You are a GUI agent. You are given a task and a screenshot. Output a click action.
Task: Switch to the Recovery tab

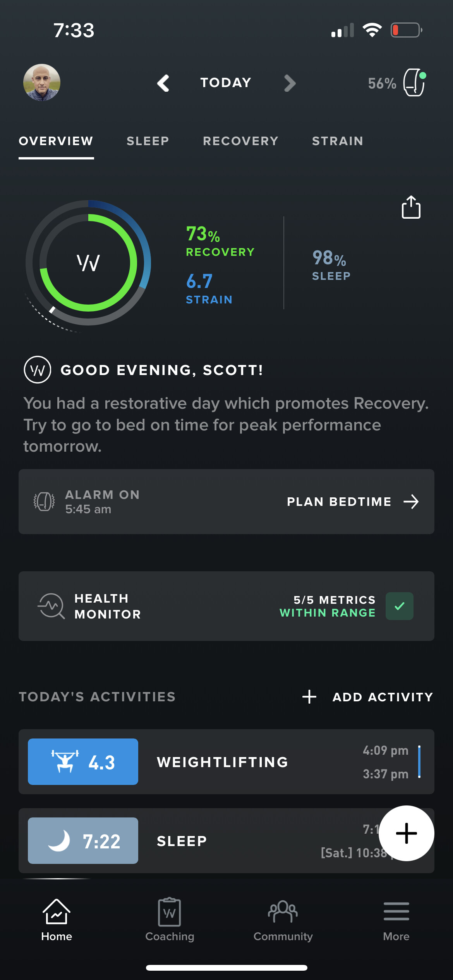(x=240, y=141)
